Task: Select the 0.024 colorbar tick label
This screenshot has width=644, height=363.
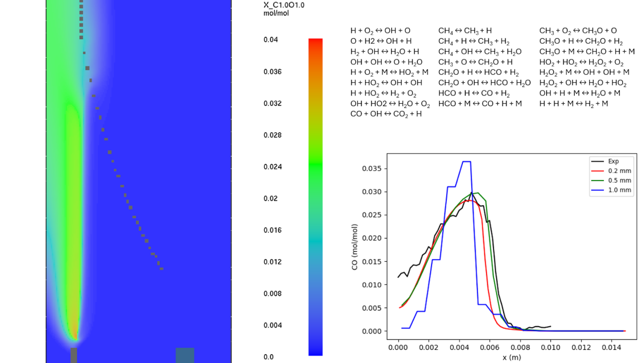Action: pos(273,166)
